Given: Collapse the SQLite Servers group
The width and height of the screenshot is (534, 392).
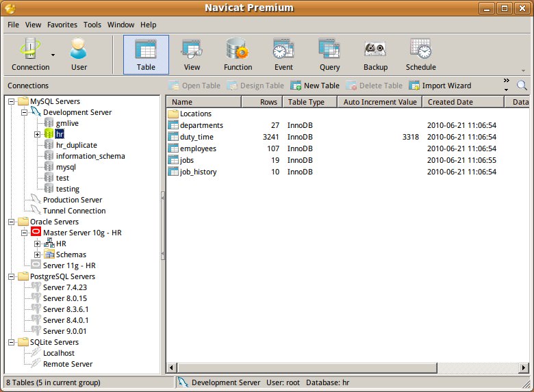Looking at the screenshot, I should (x=11, y=342).
